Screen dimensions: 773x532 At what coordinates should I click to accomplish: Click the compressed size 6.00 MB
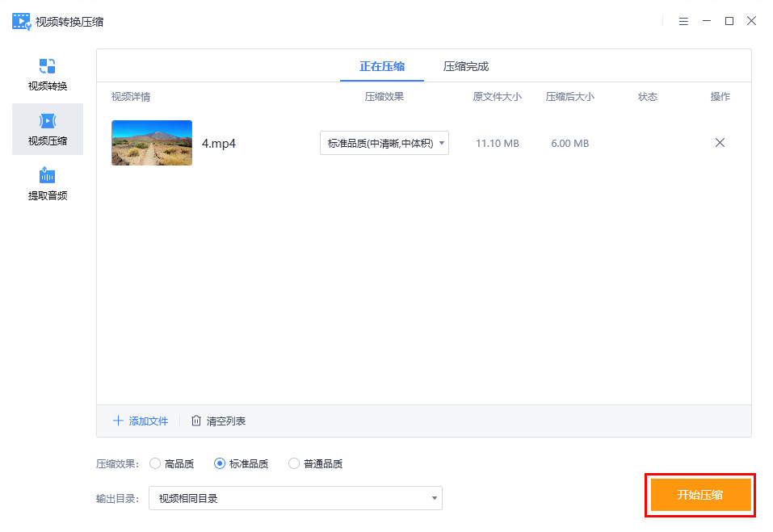(x=570, y=144)
